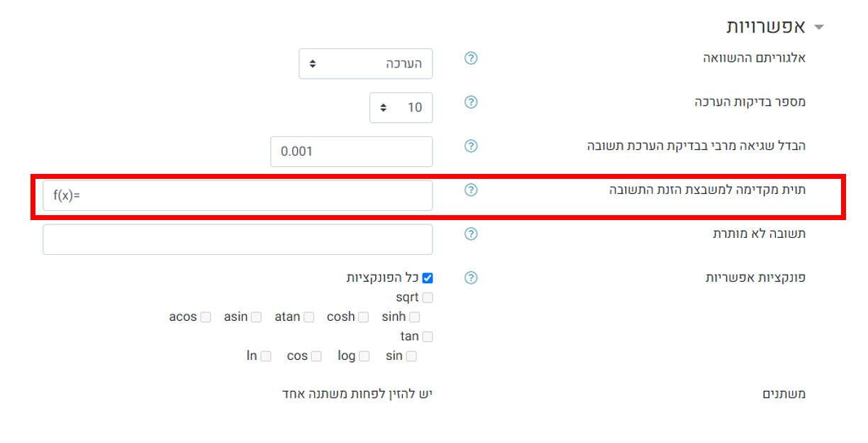
Task: Focus the f(x)= answer prefix field
Action: [238, 195]
